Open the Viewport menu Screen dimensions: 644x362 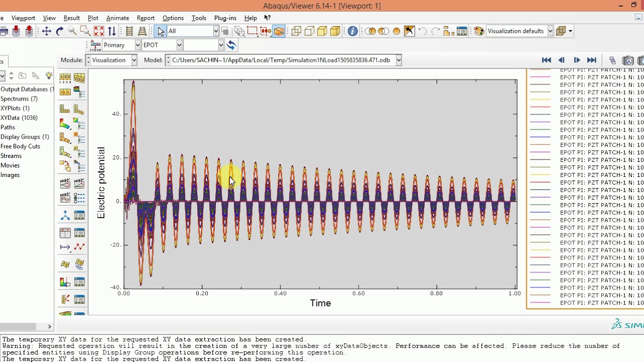pyautogui.click(x=23, y=18)
